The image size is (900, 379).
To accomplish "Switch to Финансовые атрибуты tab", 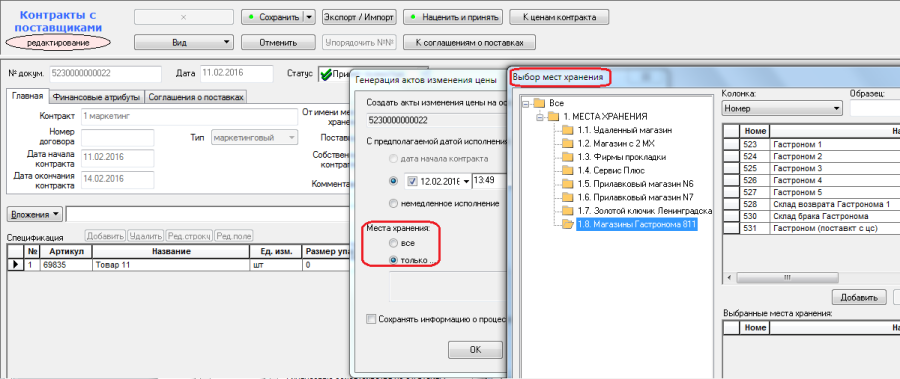I will coord(96,97).
